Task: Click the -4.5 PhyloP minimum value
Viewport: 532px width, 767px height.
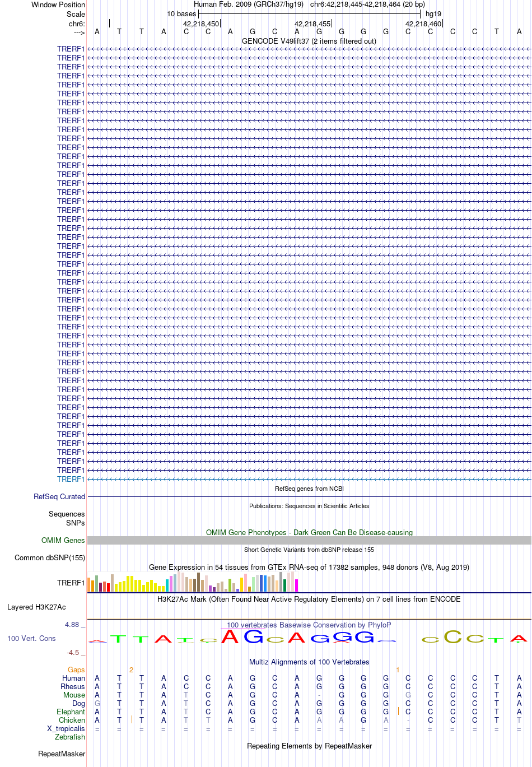Action: 73,652
